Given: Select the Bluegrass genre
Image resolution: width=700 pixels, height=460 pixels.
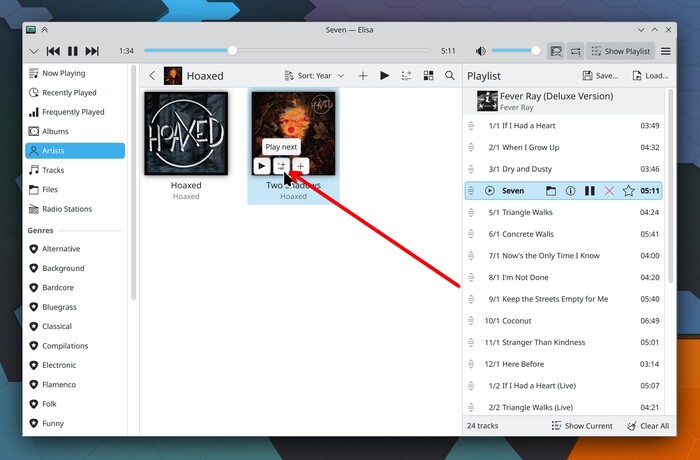Looking at the screenshot, I should point(75,307).
